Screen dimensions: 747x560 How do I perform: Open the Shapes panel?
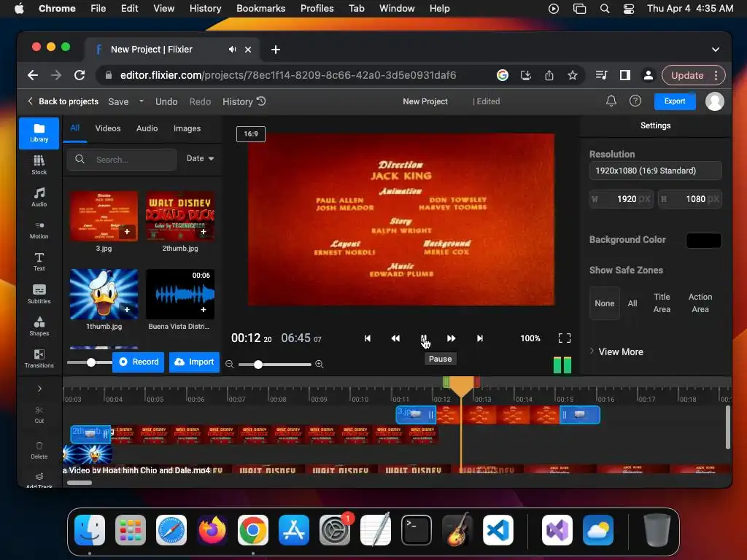(39, 326)
